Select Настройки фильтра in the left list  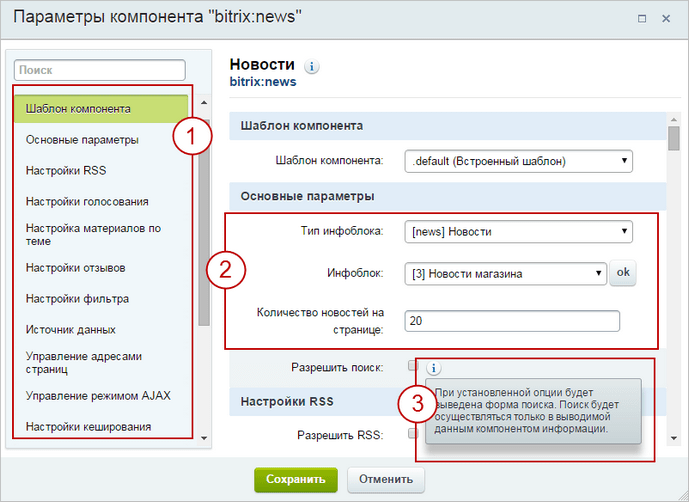pyautogui.click(x=77, y=299)
